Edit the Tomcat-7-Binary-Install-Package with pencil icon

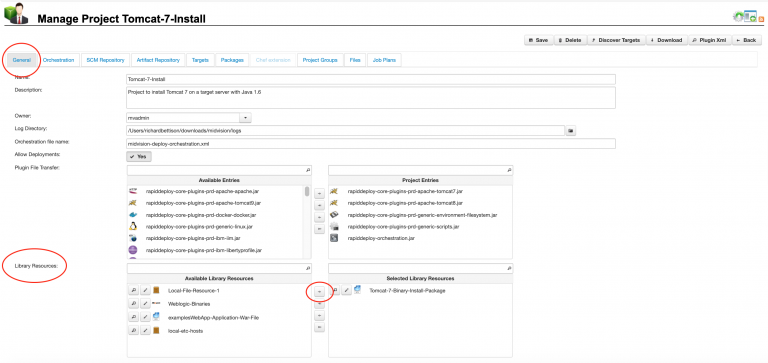click(346, 290)
